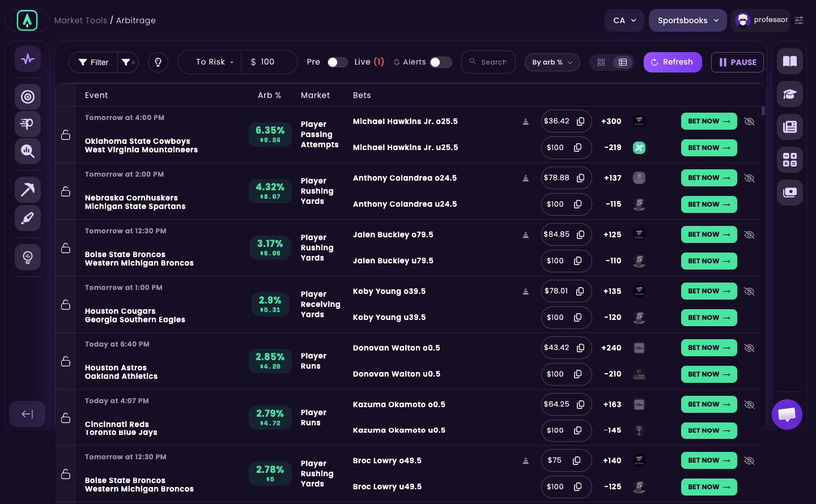Open the CA region dropdown
Viewport: 816px width, 504px height.
(624, 20)
